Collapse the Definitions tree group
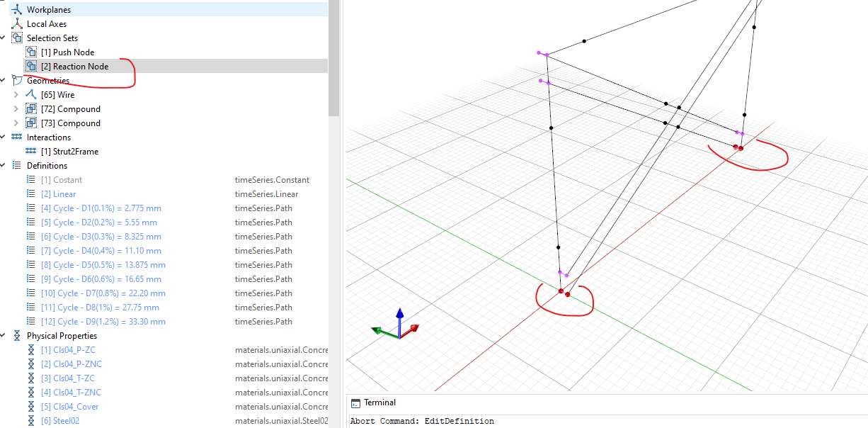868x428 pixels. (x=4, y=165)
